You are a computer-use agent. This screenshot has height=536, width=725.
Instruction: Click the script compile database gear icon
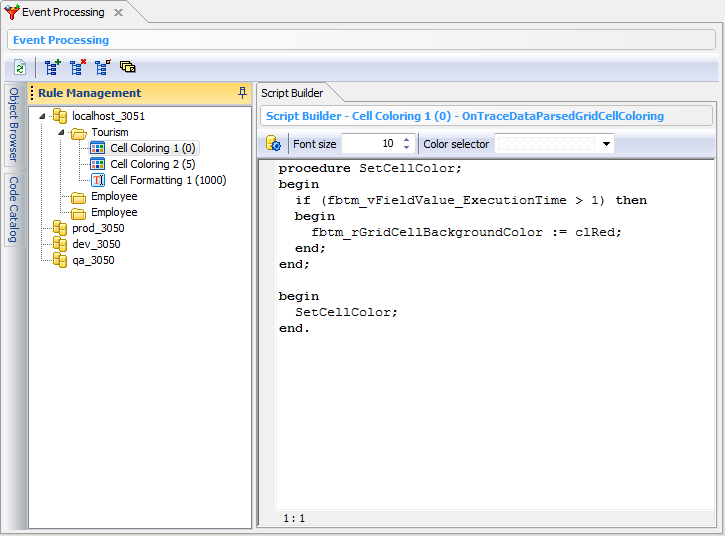pos(273,144)
